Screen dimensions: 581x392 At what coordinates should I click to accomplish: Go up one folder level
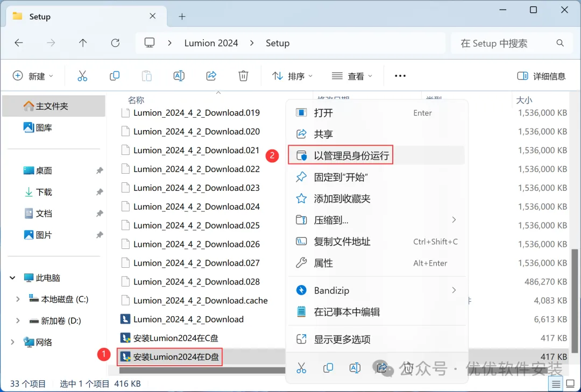pyautogui.click(x=83, y=43)
